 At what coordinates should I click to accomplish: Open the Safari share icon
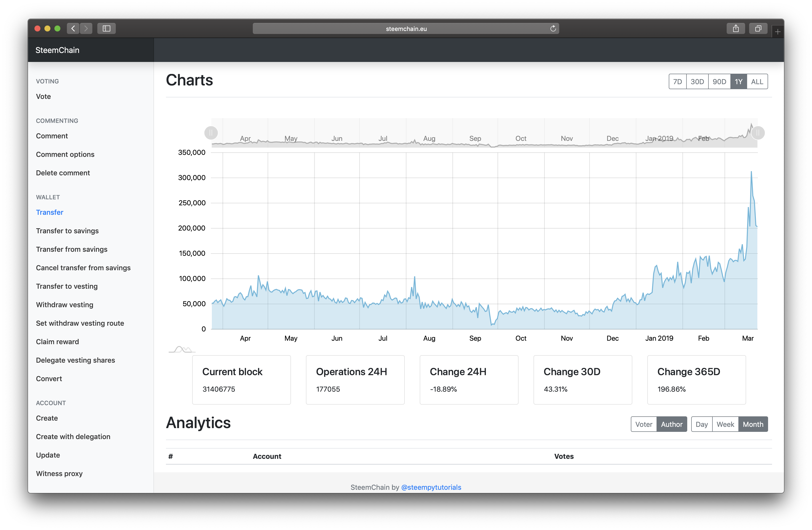[736, 28]
